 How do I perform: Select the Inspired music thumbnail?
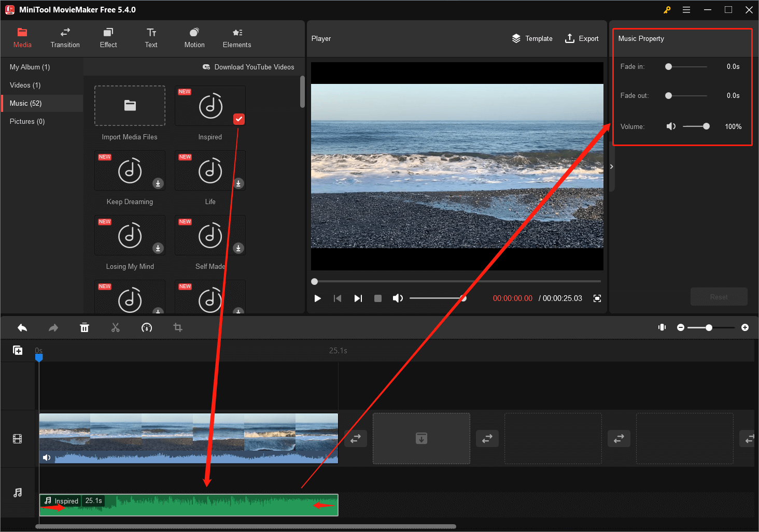point(210,106)
